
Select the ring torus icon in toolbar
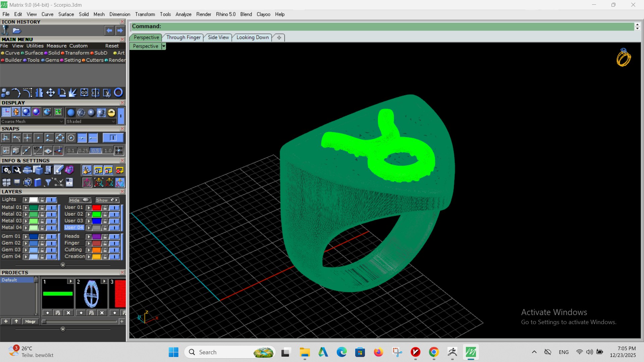pyautogui.click(x=118, y=93)
